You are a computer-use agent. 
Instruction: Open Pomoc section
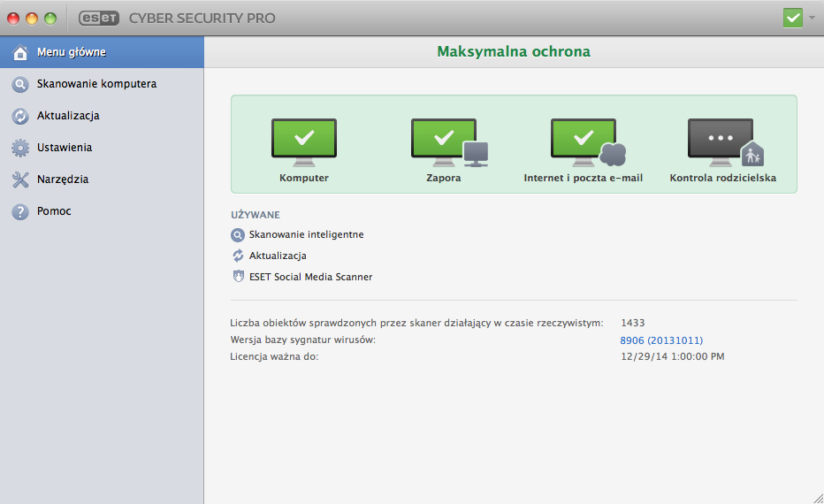[102, 211]
